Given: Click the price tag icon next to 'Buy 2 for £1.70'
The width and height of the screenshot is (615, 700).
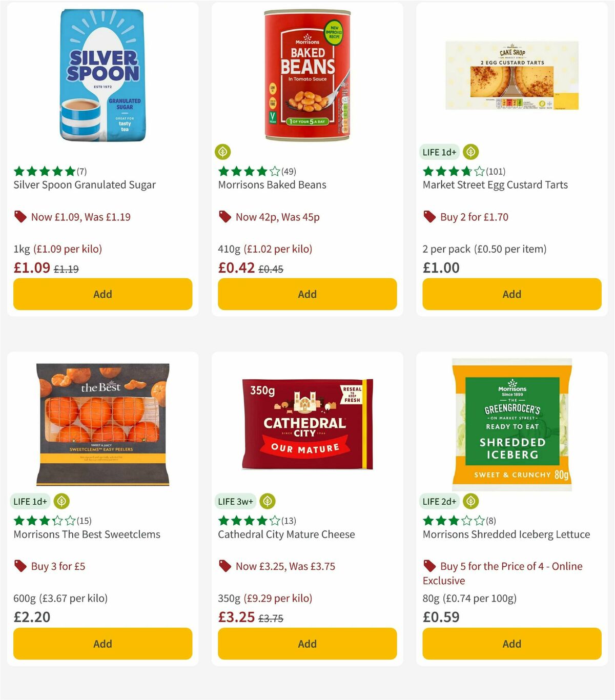Looking at the screenshot, I should 429,217.
